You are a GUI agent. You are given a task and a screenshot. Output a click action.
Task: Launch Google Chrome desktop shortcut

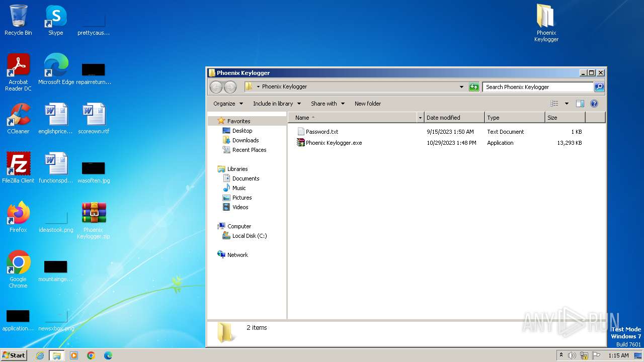[18, 269]
